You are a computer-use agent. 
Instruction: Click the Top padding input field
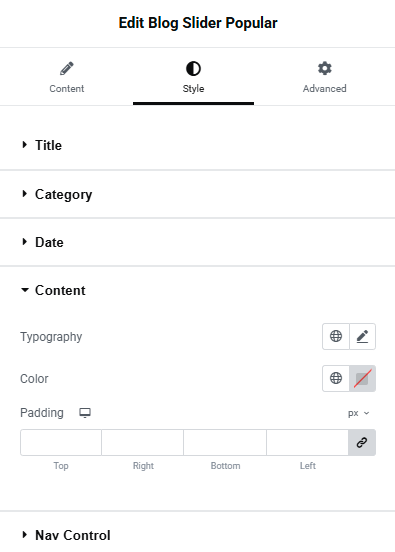click(61, 442)
